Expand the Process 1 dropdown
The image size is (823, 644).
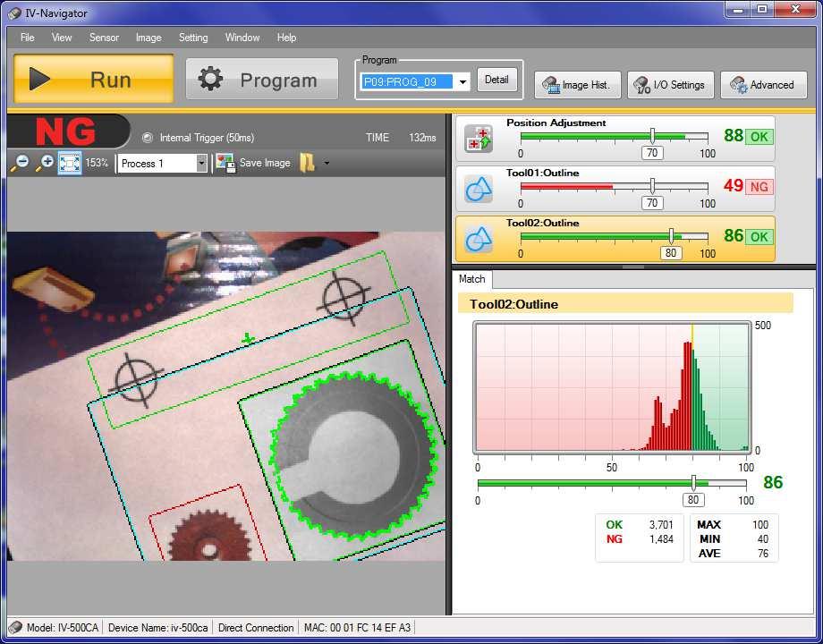[x=201, y=163]
